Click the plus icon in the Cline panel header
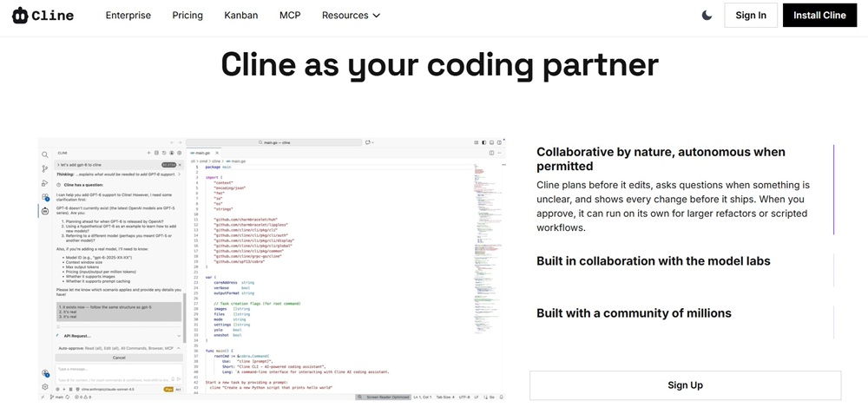The height and width of the screenshot is (414, 868). pos(148,154)
